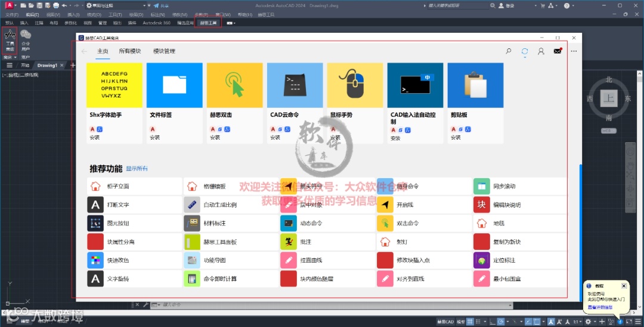The image size is (644, 327).
Task: Select the 批注 annotation icon
Action: pos(289,242)
